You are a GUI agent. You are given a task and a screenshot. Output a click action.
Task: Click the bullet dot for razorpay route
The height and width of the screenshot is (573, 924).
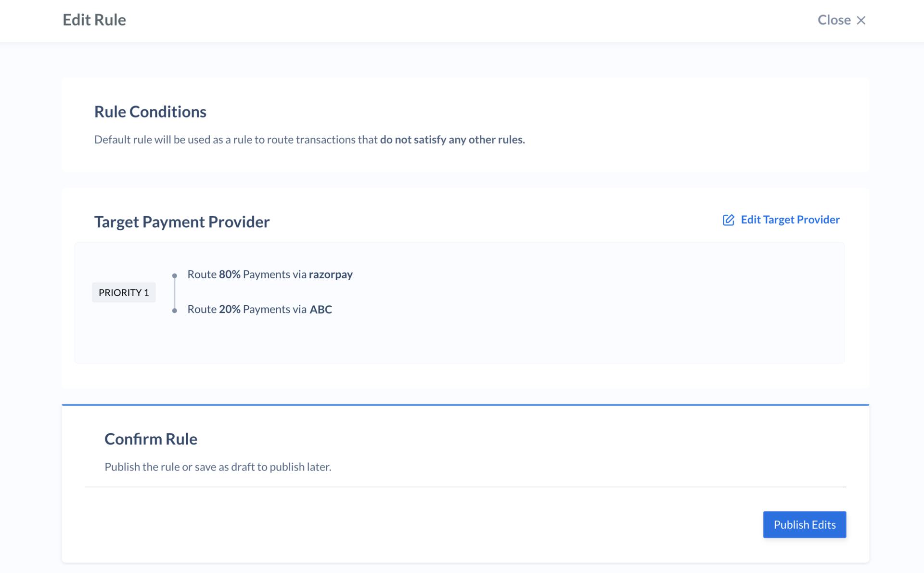175,276
